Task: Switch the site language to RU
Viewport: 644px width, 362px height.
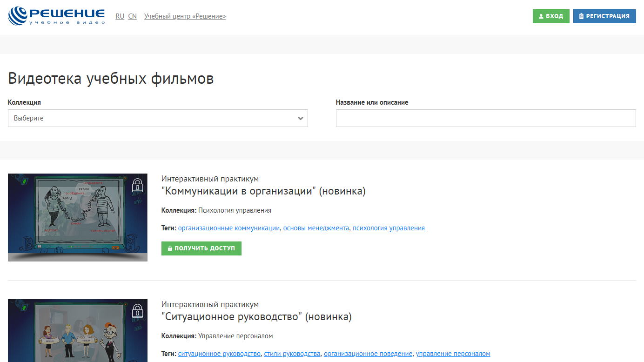Action: tap(120, 16)
